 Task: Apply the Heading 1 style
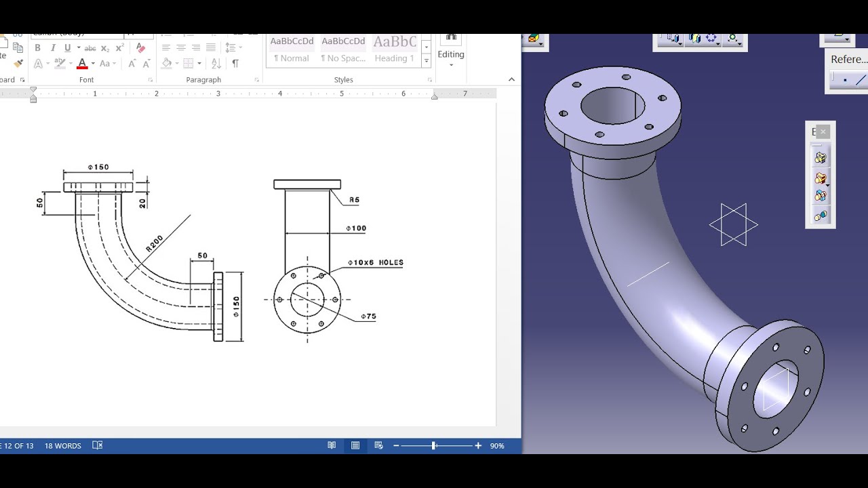coord(395,51)
